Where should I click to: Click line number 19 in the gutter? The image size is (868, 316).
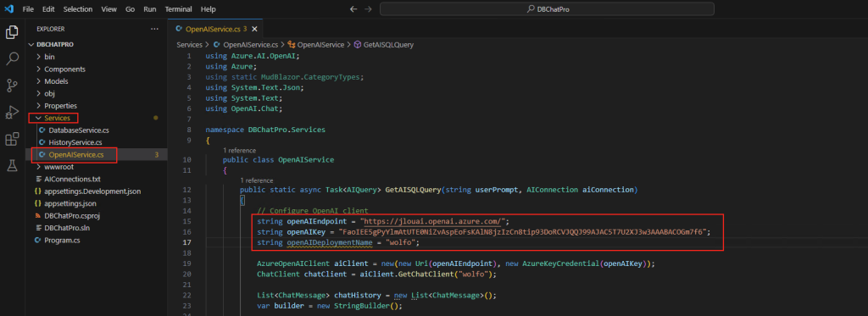[188, 263]
